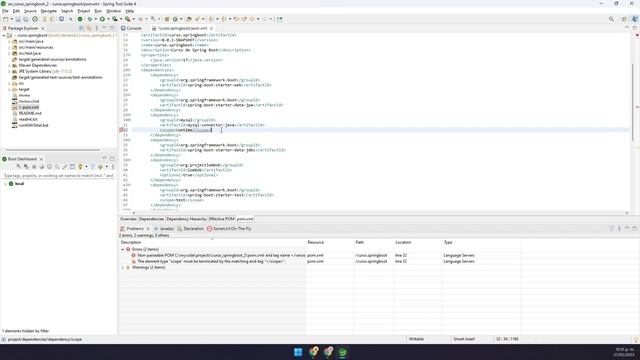The width and height of the screenshot is (640, 360).
Task: Switch to Effective POM tab
Action: click(222, 219)
